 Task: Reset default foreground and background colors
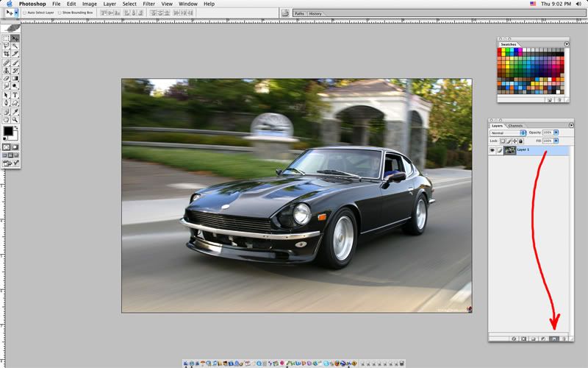[x=4, y=139]
